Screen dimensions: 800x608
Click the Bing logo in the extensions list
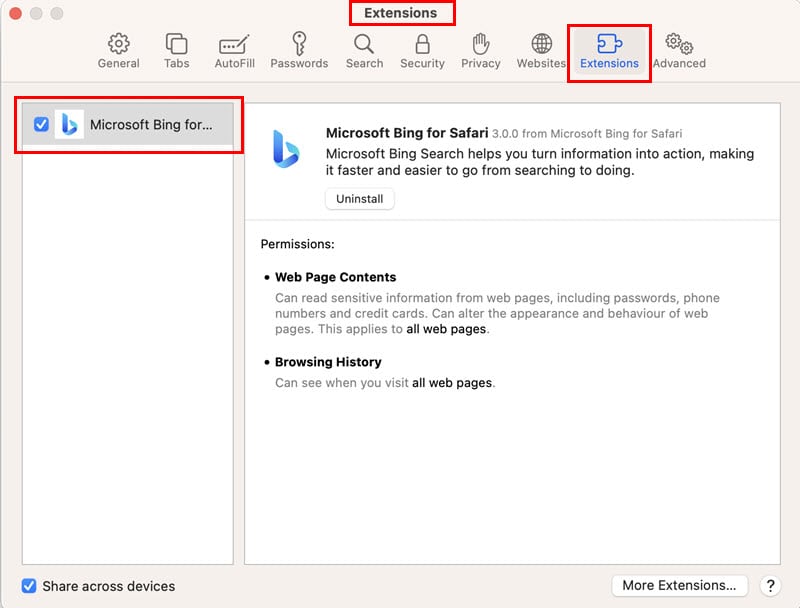coord(69,124)
